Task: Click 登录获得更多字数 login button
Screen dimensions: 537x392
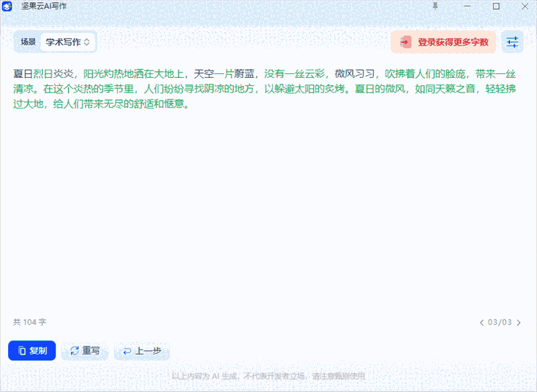Action: pyautogui.click(x=444, y=42)
